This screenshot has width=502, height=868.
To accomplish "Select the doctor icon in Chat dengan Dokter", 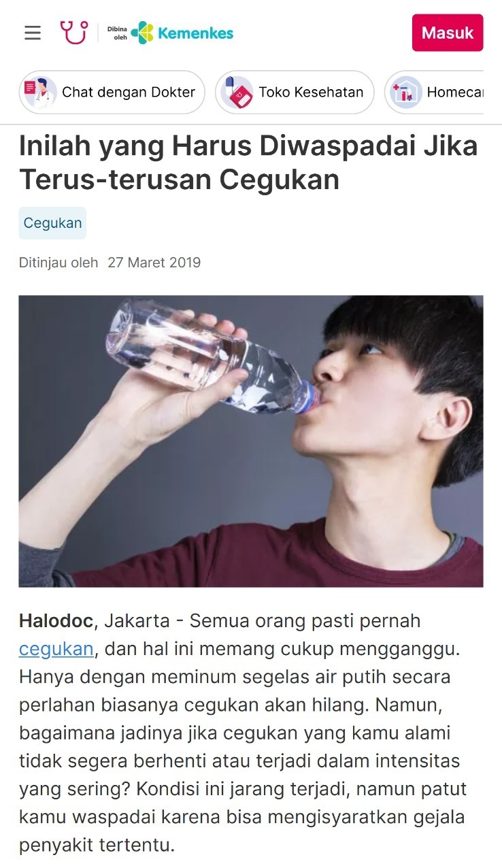I will (x=40, y=92).
